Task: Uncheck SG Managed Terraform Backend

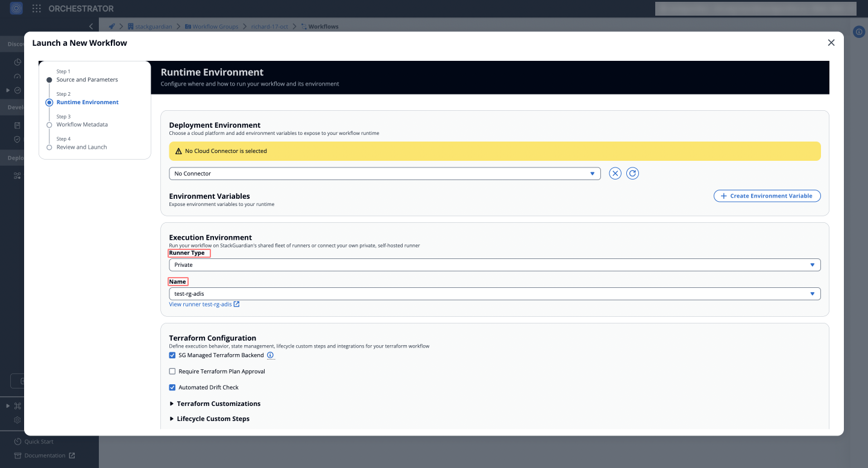Action: tap(172, 355)
